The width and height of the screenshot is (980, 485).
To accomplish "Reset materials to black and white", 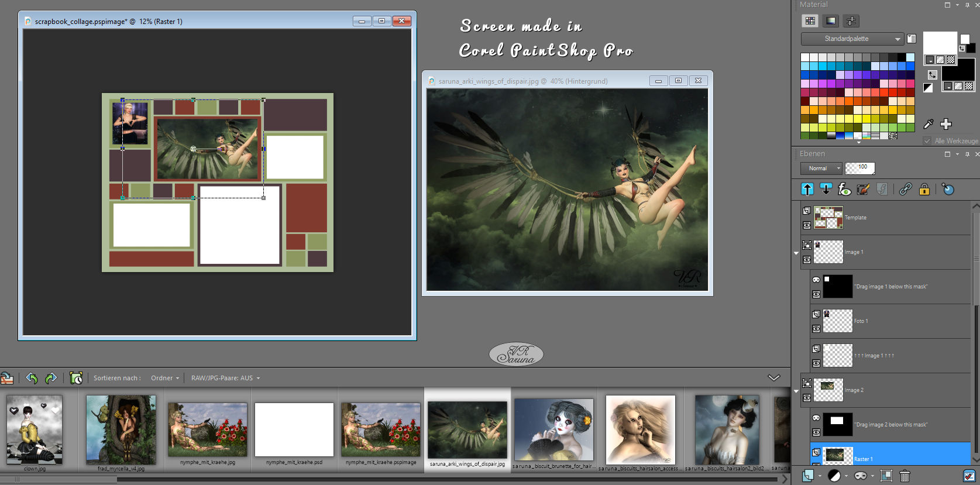I will point(928,88).
